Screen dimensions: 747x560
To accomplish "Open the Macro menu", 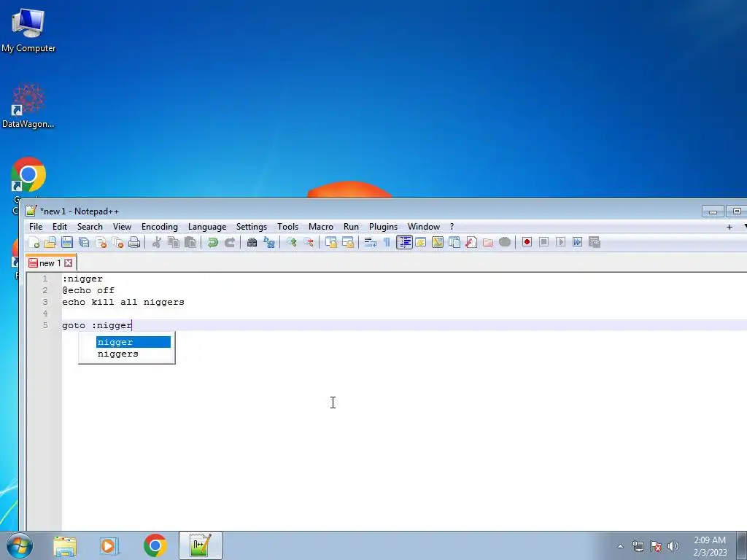I will 321,227.
